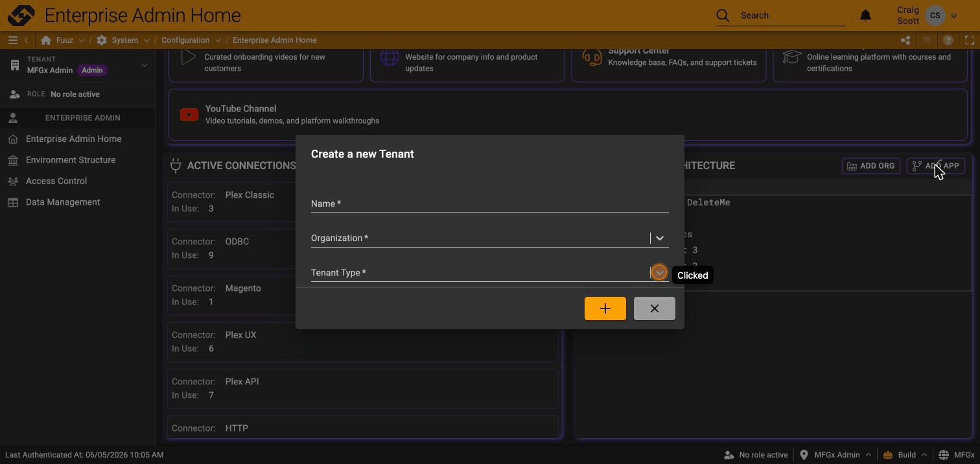Open Access Control in sidebar
Image resolution: width=980 pixels, height=464 pixels.
point(56,181)
